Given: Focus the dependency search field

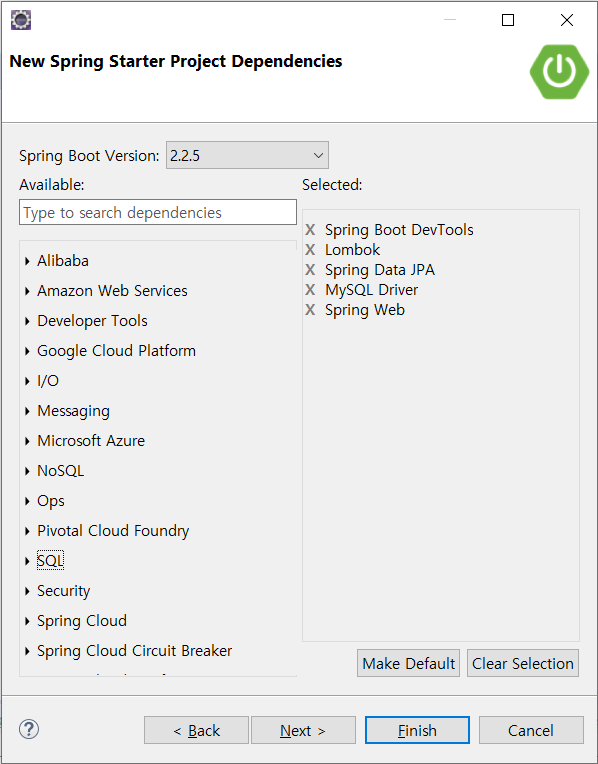Looking at the screenshot, I should pyautogui.click(x=158, y=212).
